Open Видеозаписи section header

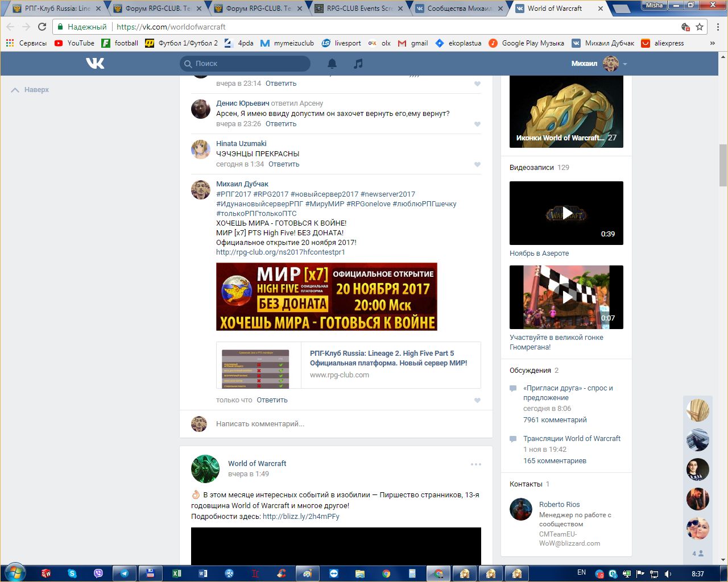point(532,168)
